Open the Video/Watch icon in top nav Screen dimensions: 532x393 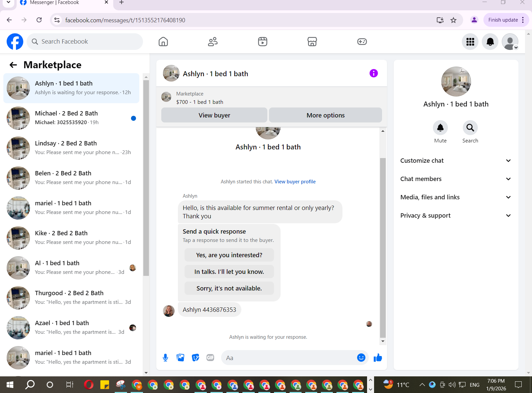tap(263, 42)
